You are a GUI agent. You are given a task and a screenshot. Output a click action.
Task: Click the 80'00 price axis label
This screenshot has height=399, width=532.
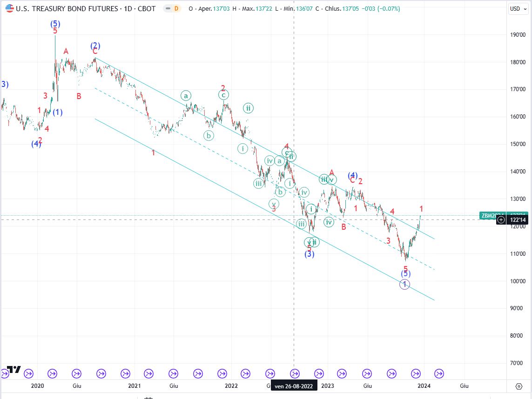(x=516, y=336)
